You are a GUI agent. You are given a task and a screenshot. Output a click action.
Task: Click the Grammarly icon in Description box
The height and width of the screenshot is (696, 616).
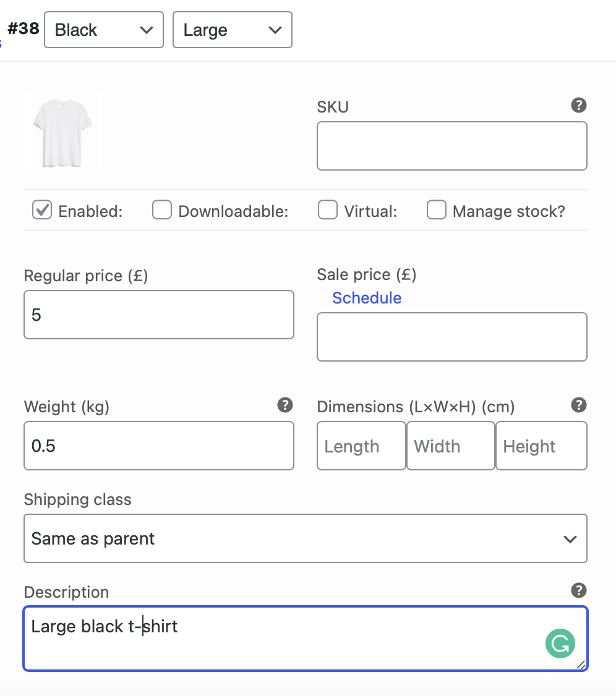point(560,643)
